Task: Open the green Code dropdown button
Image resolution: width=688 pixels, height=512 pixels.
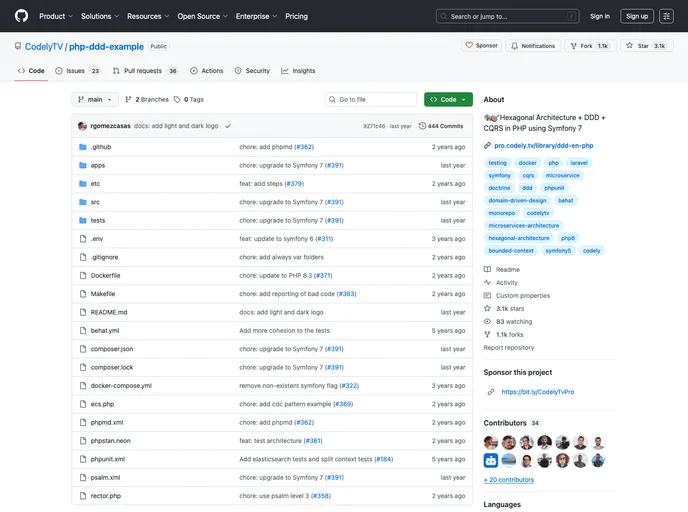Action: coord(448,100)
